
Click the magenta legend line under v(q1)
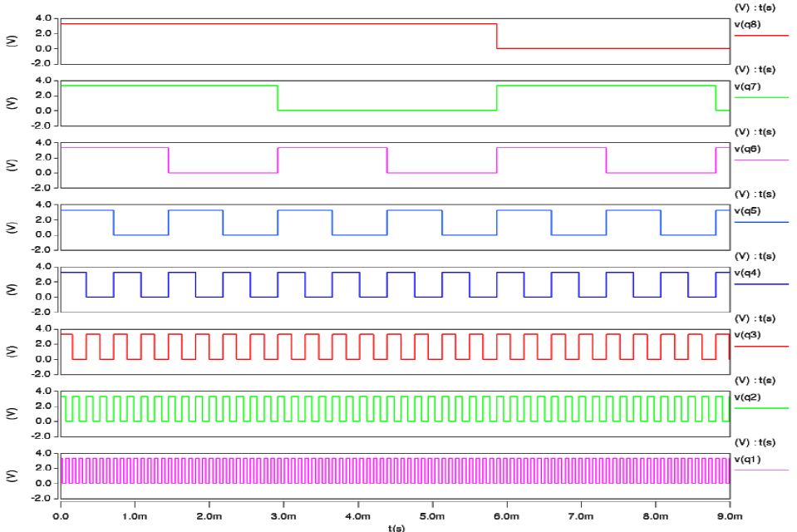[761, 470]
